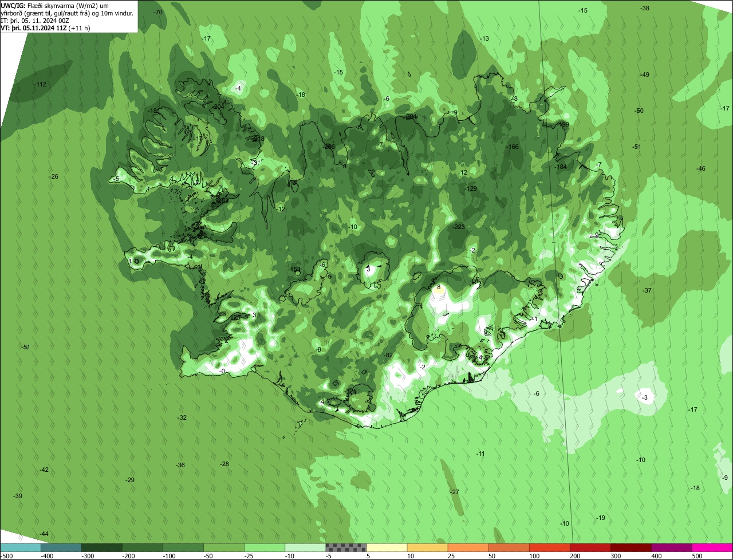
Task: Click the '8' value on the Vatnajökull glacier
Action: coord(439,287)
